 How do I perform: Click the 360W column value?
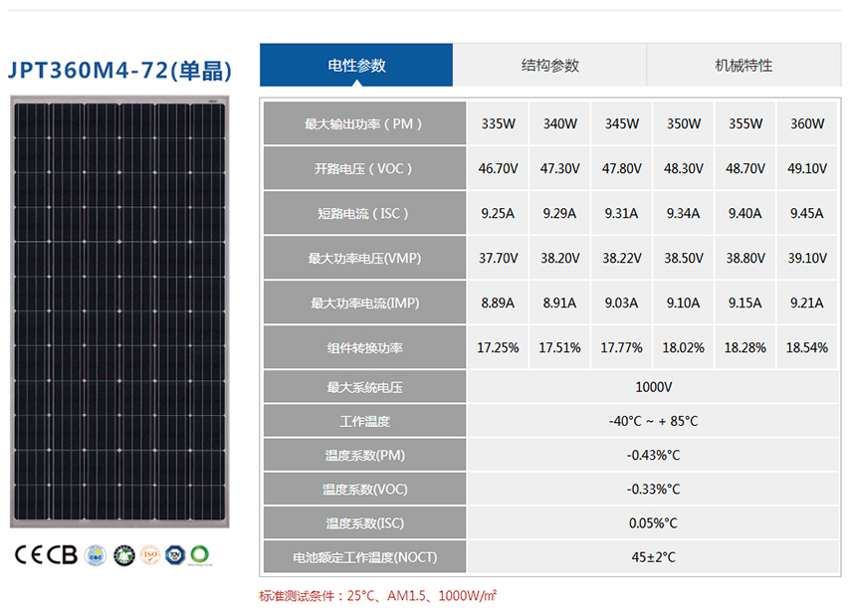pyautogui.click(x=806, y=124)
